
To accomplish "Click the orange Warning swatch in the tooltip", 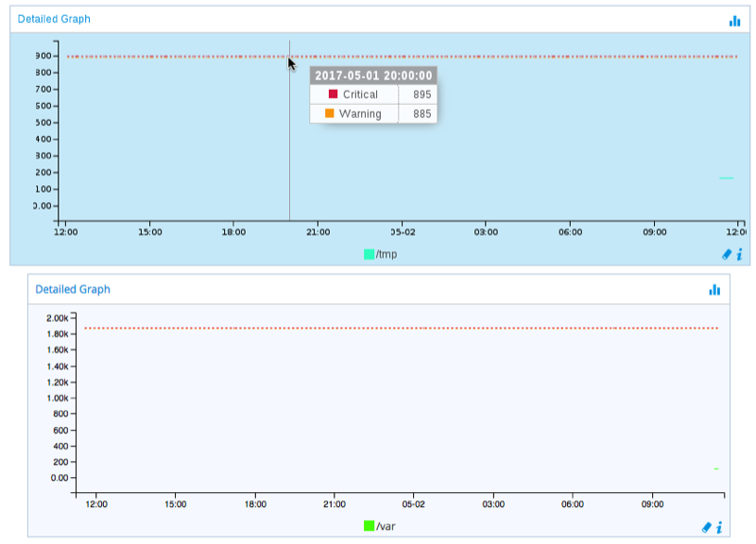I will [330, 113].
